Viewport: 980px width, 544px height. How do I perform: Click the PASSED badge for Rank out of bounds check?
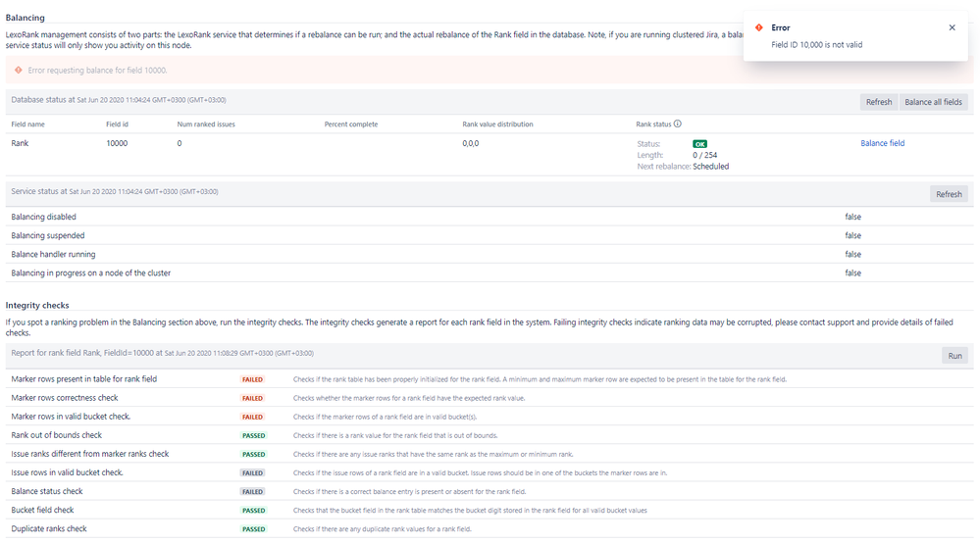click(254, 435)
